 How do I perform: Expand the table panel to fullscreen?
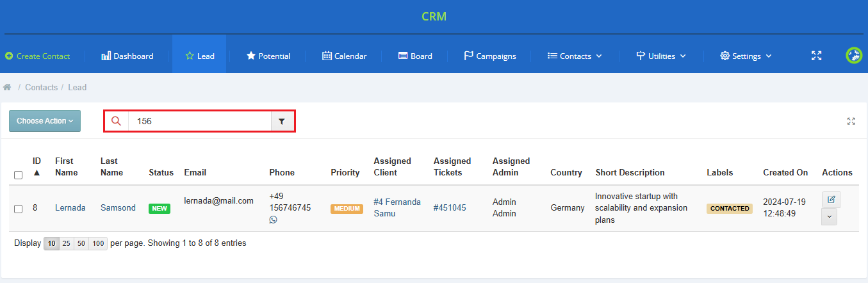(851, 121)
